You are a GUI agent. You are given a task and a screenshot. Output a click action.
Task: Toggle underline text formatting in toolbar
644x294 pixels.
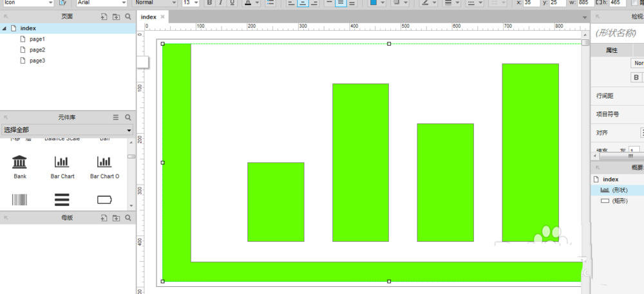coord(232,3)
